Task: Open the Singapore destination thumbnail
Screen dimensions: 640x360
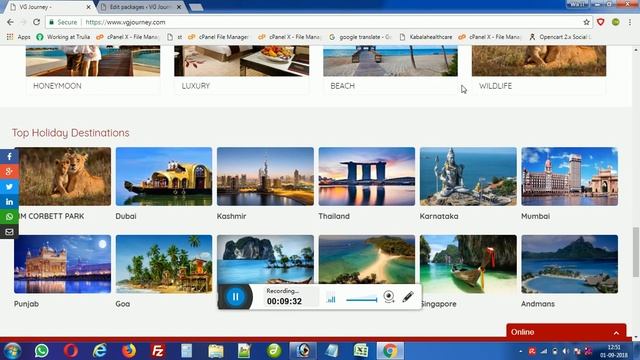Action: (468, 264)
